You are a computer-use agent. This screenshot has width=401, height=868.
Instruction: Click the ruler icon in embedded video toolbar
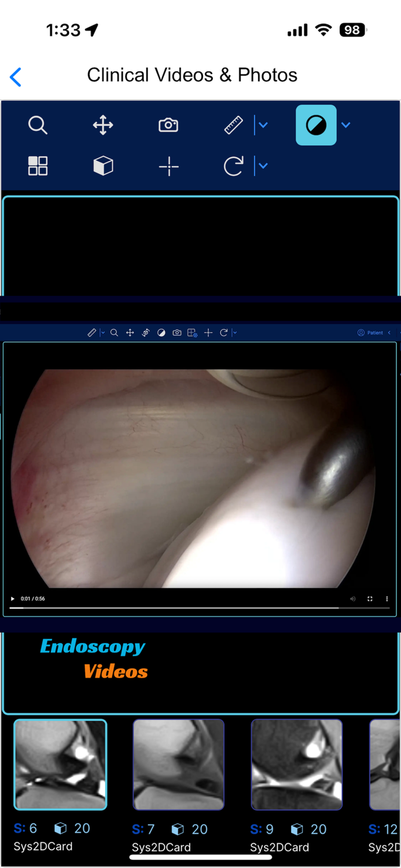coord(91,333)
